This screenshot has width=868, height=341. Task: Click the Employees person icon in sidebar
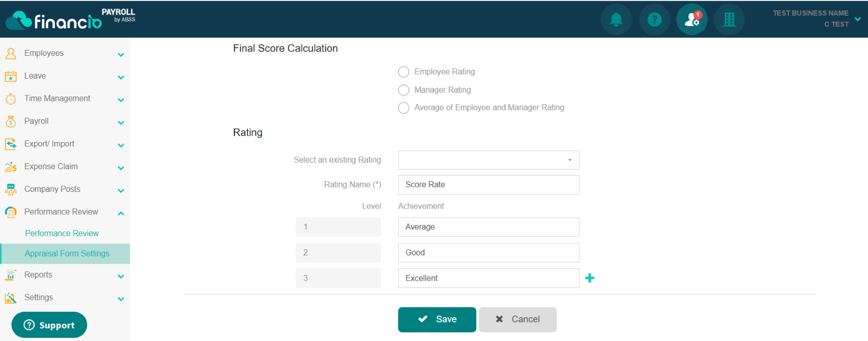tap(10, 53)
